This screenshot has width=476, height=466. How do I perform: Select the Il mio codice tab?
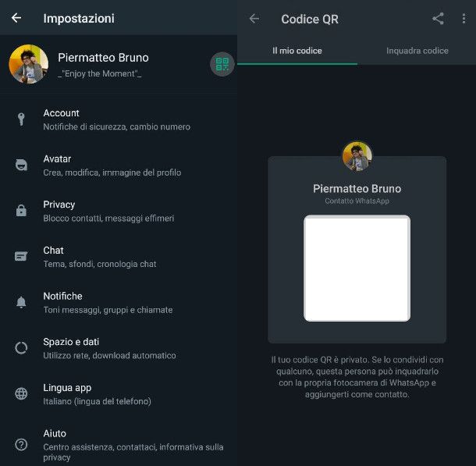pos(297,51)
